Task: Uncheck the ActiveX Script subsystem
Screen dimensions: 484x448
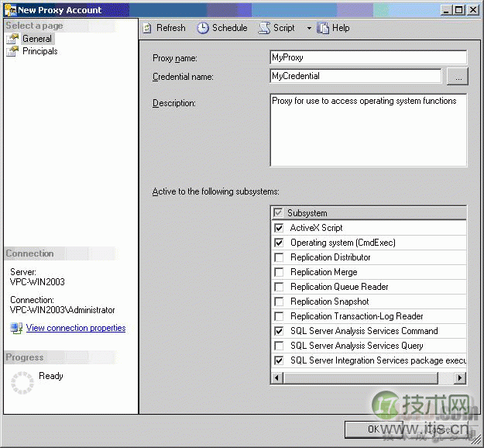Action: [x=279, y=228]
